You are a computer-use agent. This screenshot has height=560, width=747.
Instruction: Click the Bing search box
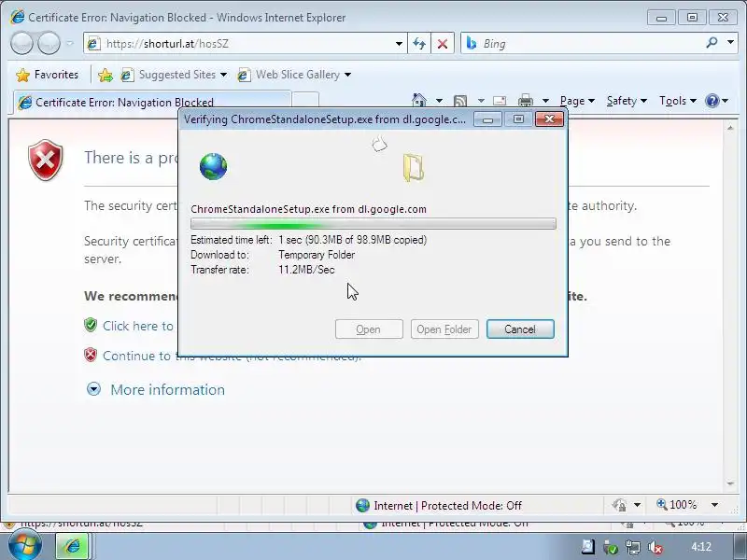pyautogui.click(x=581, y=44)
